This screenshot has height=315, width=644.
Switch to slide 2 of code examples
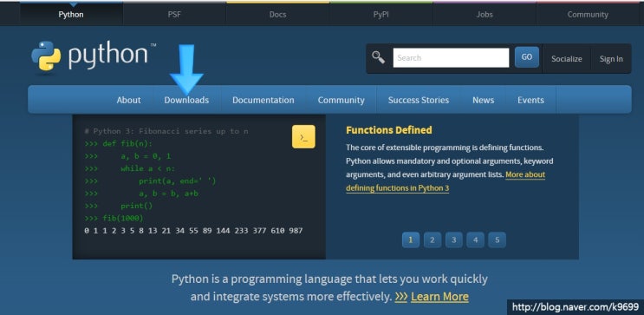433,240
